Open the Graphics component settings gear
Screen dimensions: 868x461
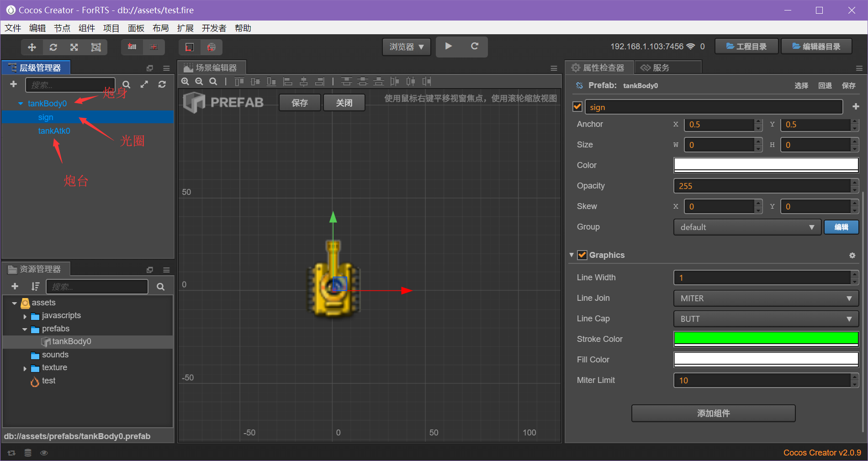pos(852,256)
